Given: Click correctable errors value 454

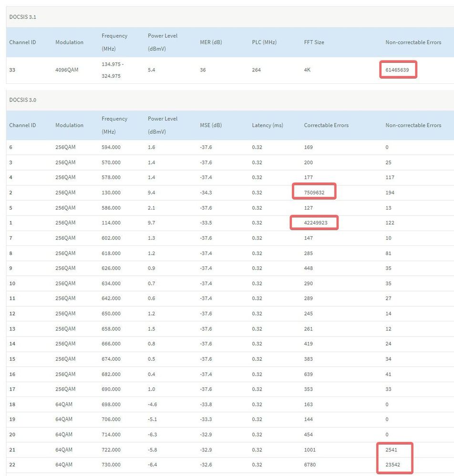Looking at the screenshot, I should point(308,435).
